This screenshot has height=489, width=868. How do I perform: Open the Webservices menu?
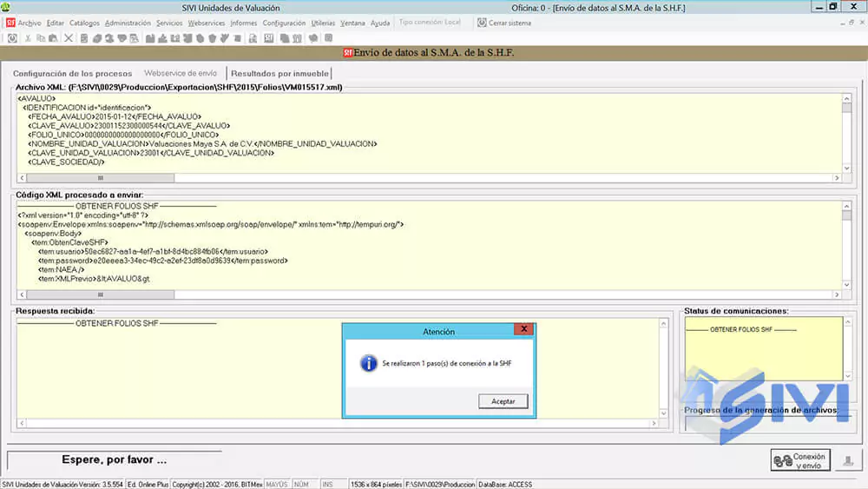[207, 23]
